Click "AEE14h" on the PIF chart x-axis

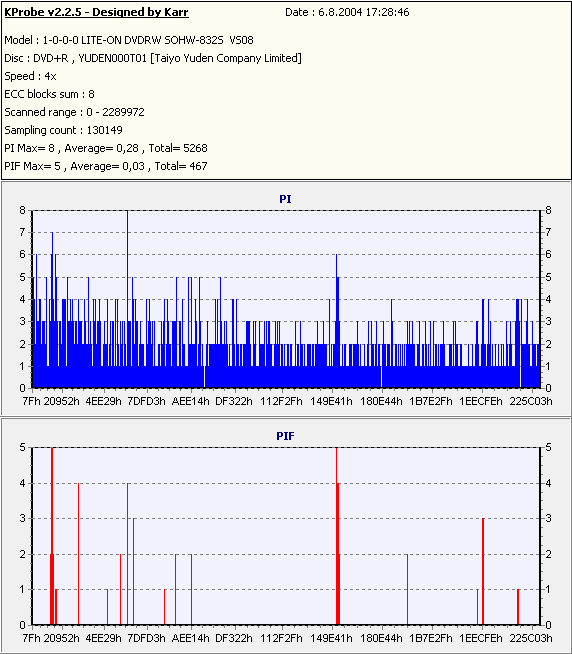pyautogui.click(x=191, y=638)
